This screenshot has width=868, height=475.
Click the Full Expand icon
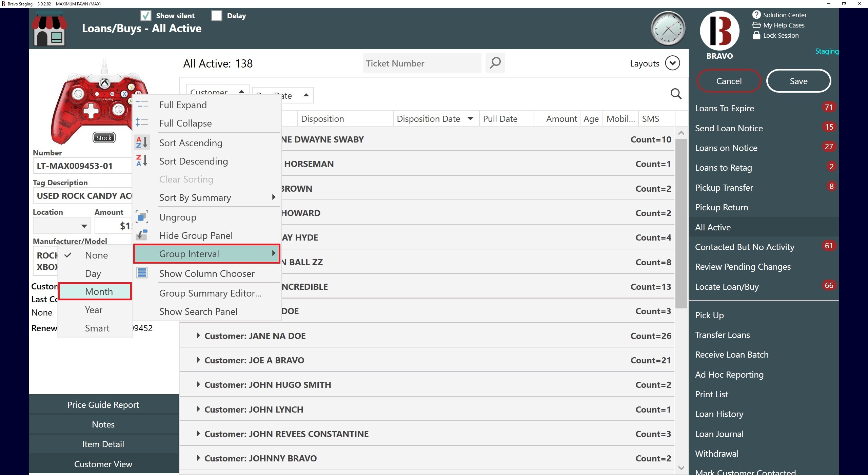pyautogui.click(x=142, y=104)
